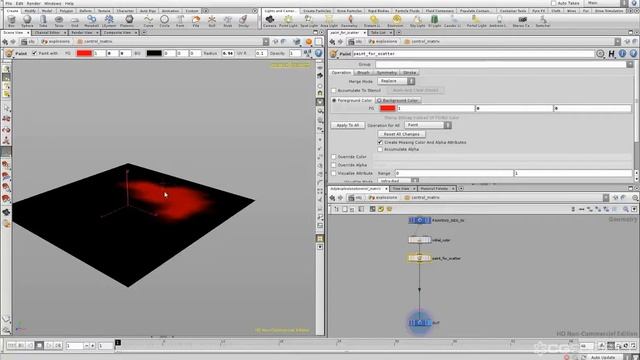Image resolution: width=640 pixels, height=360 pixels.
Task: Click the paint_for_scatter node in network
Action: 419,258
